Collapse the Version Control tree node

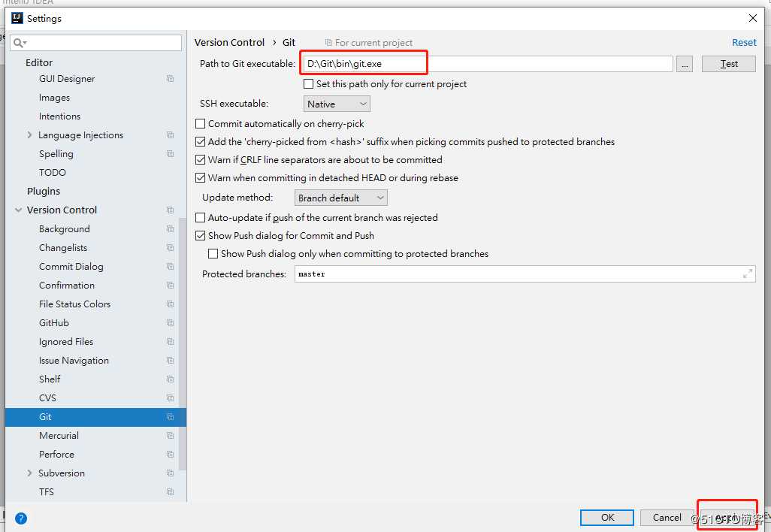(x=18, y=210)
